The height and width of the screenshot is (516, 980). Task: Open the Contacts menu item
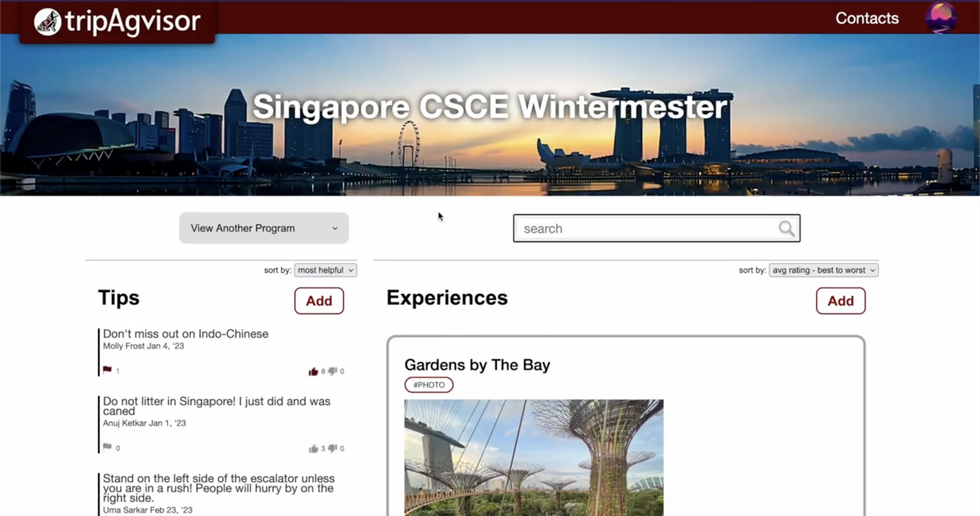867,18
